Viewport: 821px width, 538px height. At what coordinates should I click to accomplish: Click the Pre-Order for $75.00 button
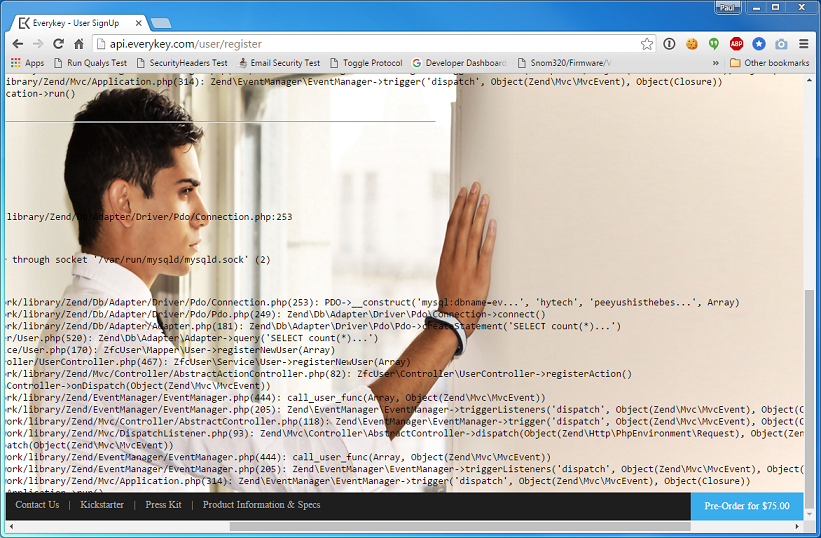point(746,506)
